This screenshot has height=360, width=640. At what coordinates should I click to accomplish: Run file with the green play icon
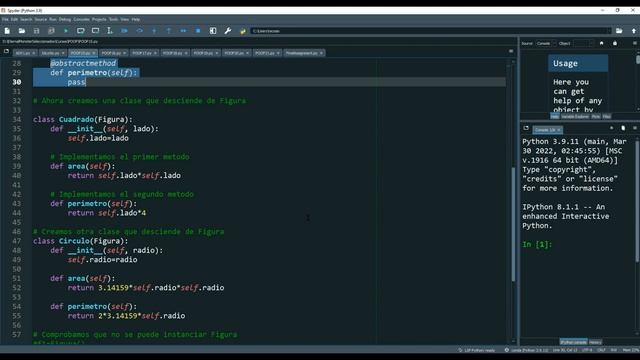[x=66, y=31]
